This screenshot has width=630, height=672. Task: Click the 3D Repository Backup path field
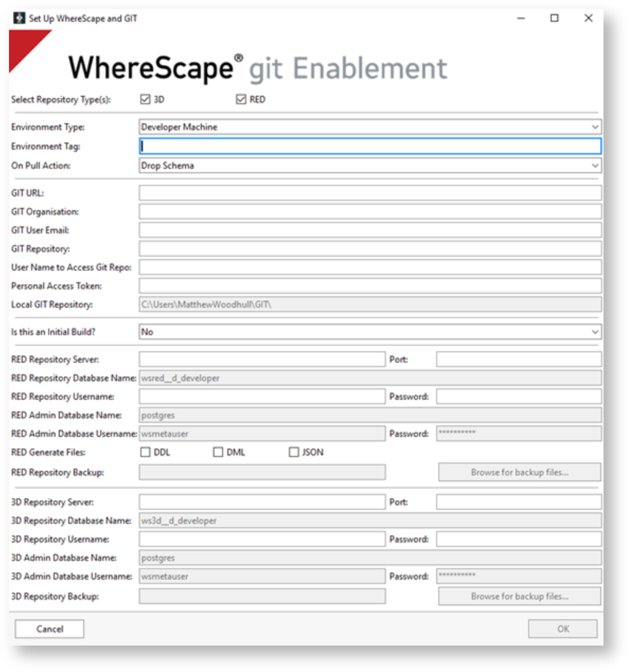(262, 596)
